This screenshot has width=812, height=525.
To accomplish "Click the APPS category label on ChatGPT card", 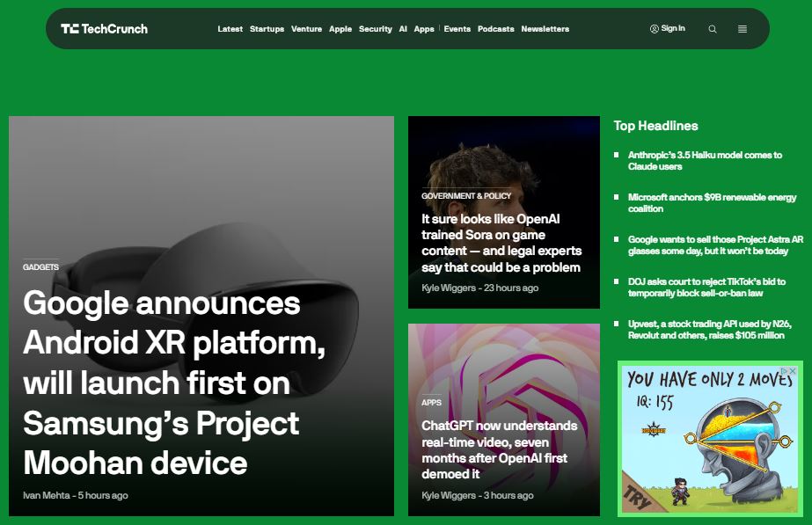I will pyautogui.click(x=431, y=402).
